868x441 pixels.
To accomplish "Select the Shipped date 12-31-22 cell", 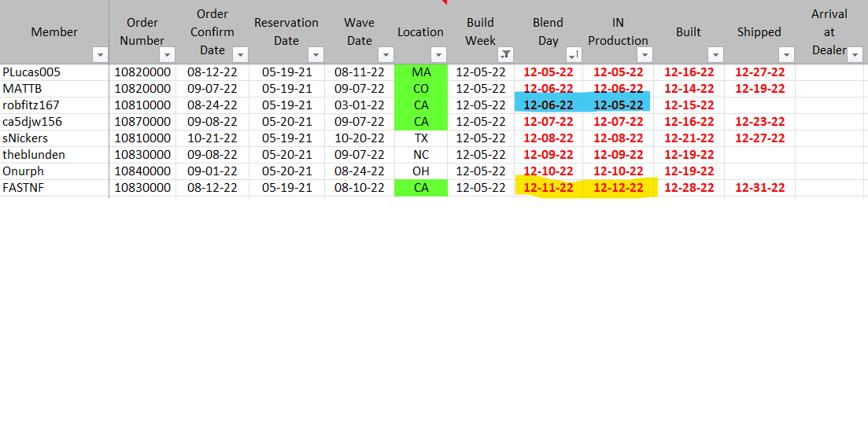I will click(x=759, y=188).
